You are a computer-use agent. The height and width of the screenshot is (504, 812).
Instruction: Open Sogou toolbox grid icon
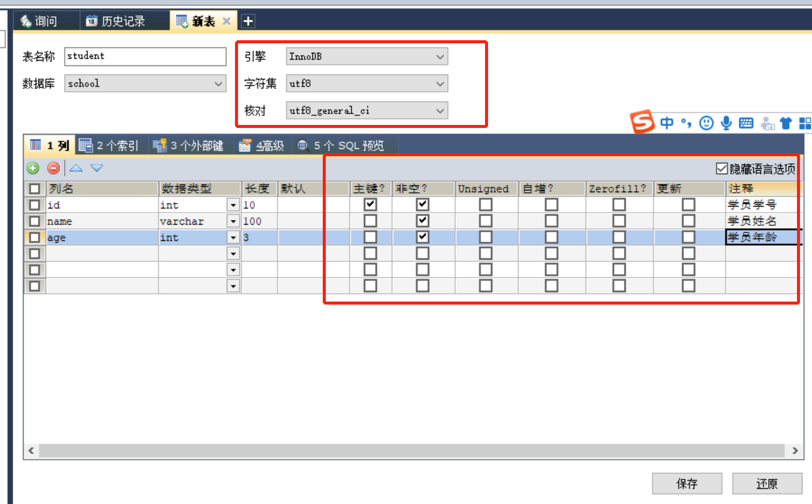coord(805,123)
